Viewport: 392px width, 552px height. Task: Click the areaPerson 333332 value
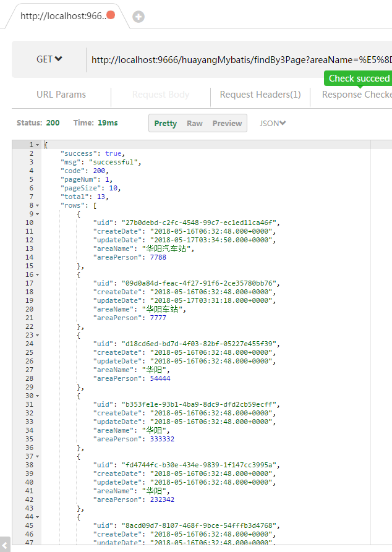pos(163,439)
